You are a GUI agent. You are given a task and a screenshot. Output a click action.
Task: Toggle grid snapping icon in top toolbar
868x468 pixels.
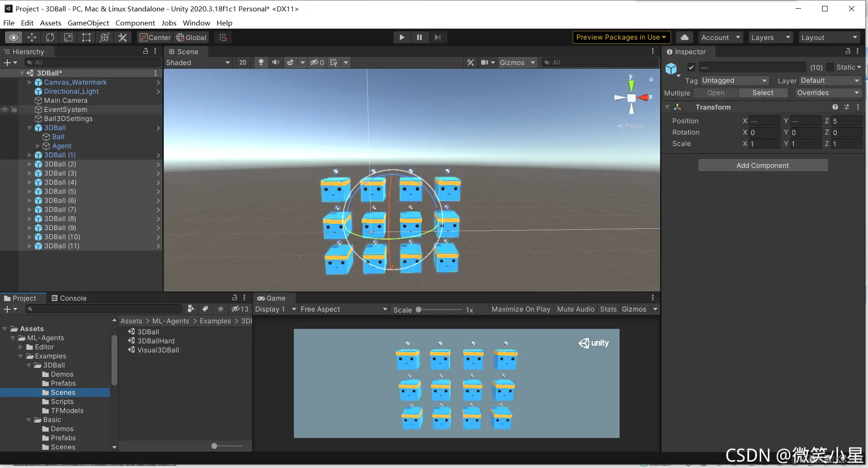coord(223,37)
